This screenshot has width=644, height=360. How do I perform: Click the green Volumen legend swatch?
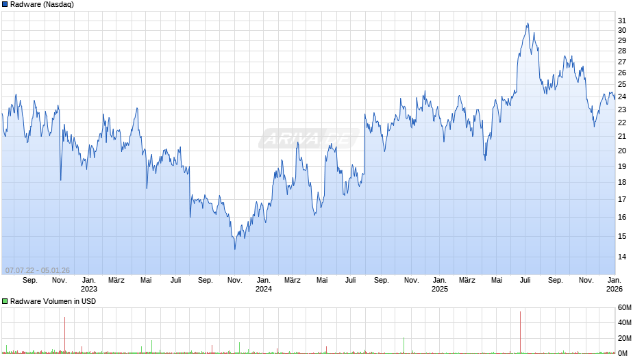click(x=5, y=301)
